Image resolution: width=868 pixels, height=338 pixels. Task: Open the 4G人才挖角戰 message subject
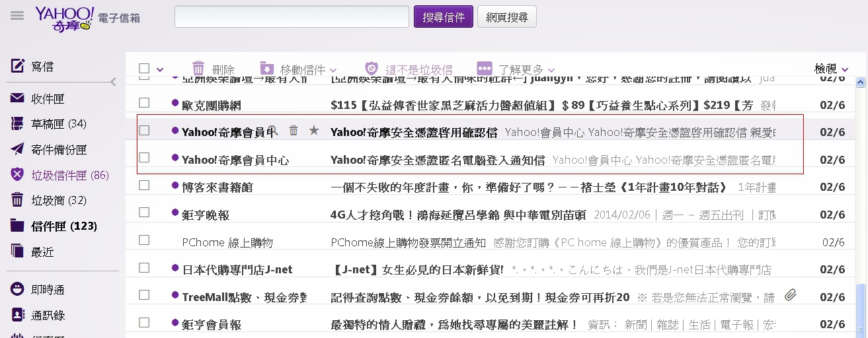(x=458, y=215)
